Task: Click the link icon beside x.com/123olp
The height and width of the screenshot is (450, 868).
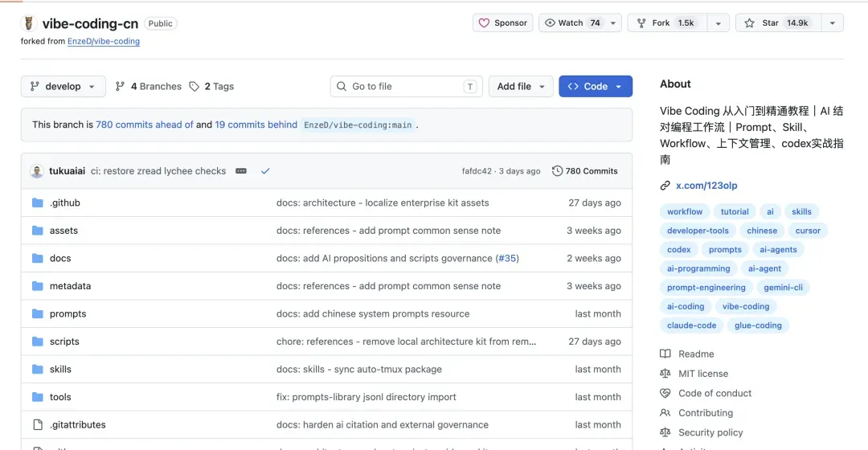Action: click(665, 186)
